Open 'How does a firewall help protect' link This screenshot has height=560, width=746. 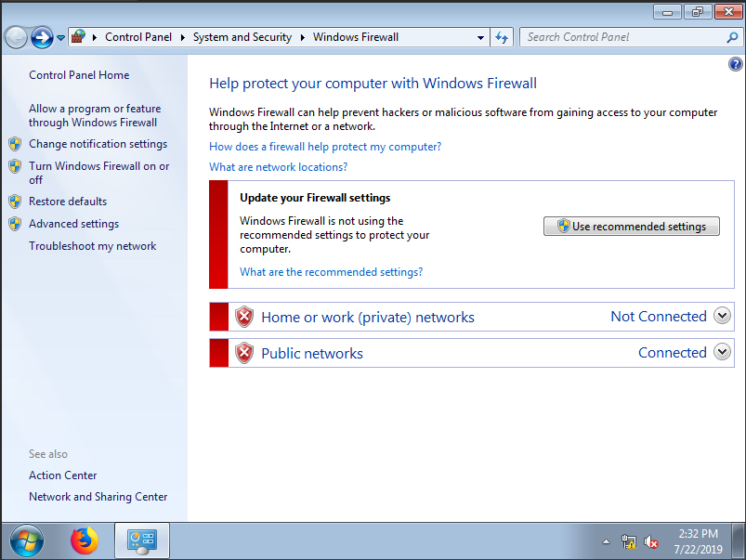[325, 147]
